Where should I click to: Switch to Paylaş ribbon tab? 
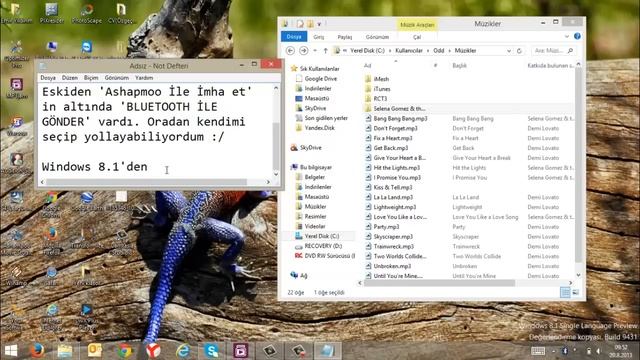coord(345,37)
